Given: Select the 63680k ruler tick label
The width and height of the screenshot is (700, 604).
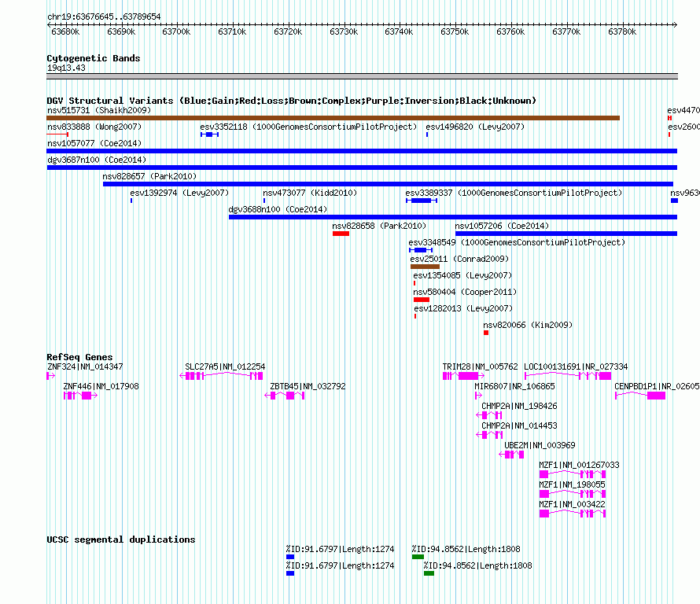Looking at the screenshot, I should tap(65, 31).
